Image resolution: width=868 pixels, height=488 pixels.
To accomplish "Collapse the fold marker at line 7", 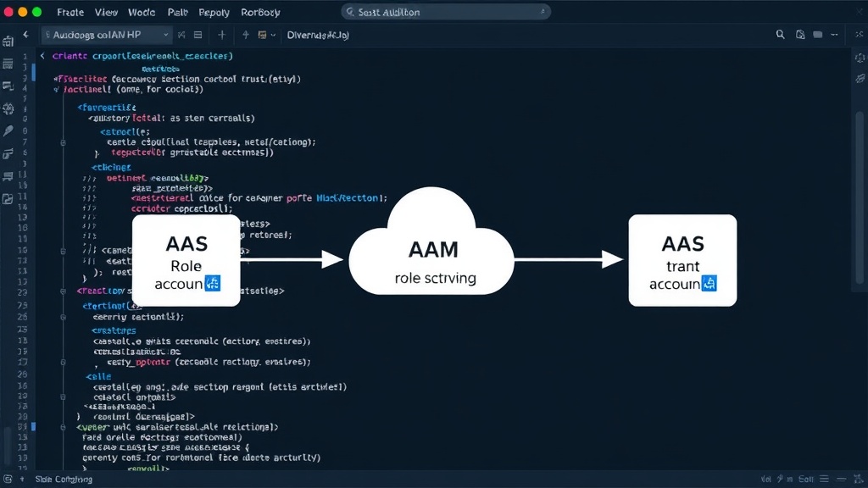I will [63, 142].
